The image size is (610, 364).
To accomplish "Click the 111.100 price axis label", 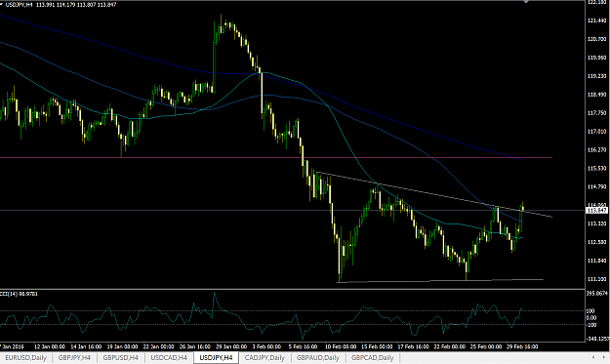I will click(596, 279).
